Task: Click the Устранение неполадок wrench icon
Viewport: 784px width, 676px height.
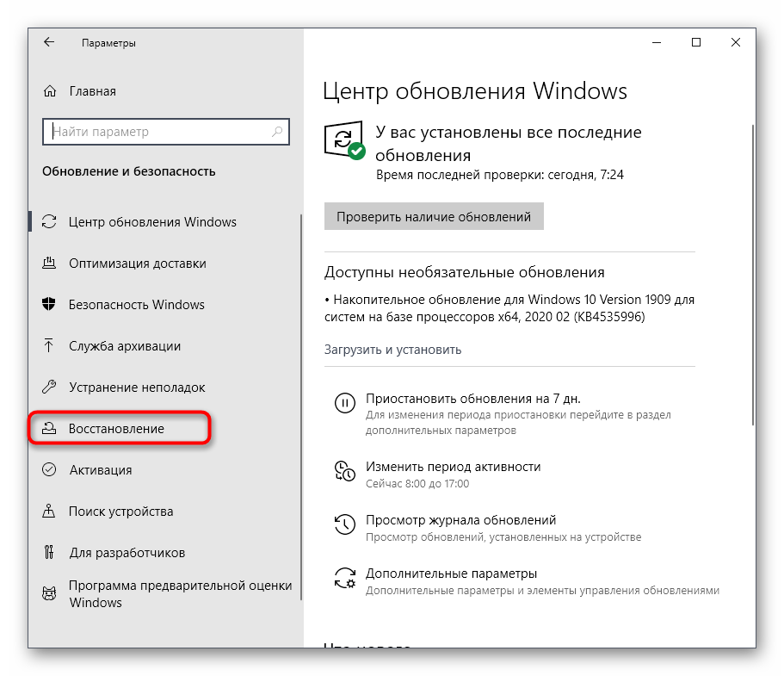Action: 49,387
